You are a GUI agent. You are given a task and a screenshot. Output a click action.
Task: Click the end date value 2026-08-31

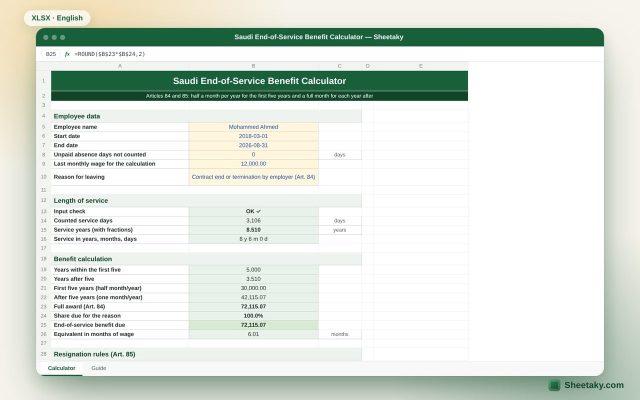(253, 145)
